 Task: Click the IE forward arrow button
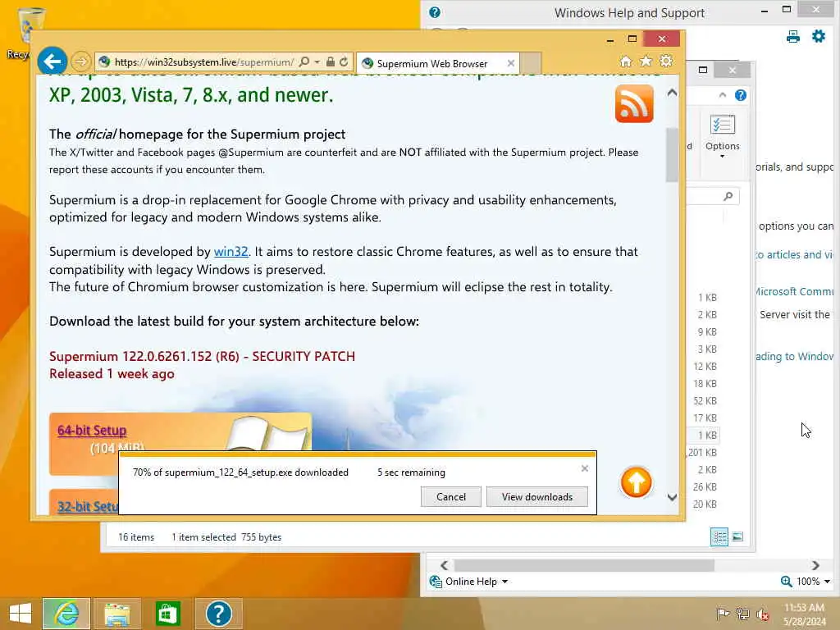point(81,62)
